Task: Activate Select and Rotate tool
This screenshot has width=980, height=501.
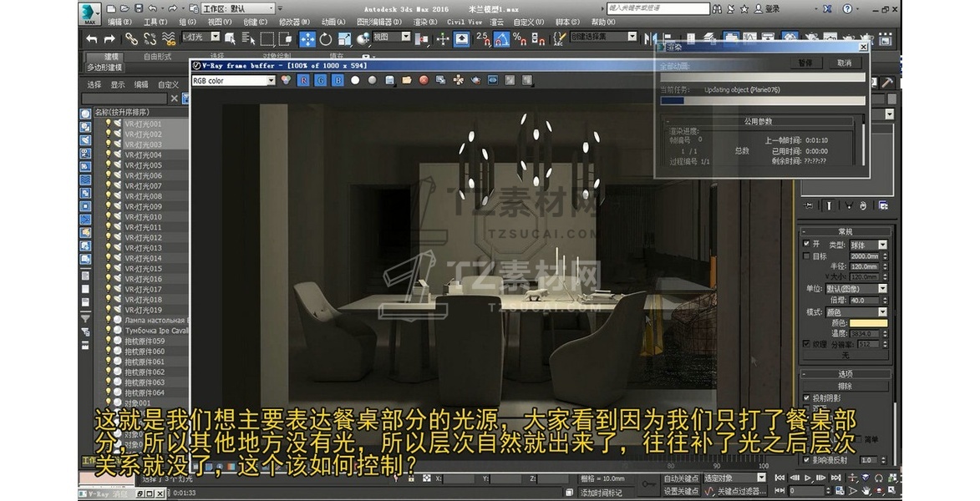Action: coord(326,38)
